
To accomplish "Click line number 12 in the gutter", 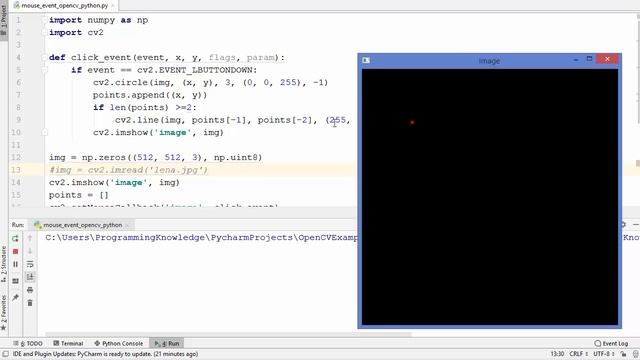I will point(16,157).
